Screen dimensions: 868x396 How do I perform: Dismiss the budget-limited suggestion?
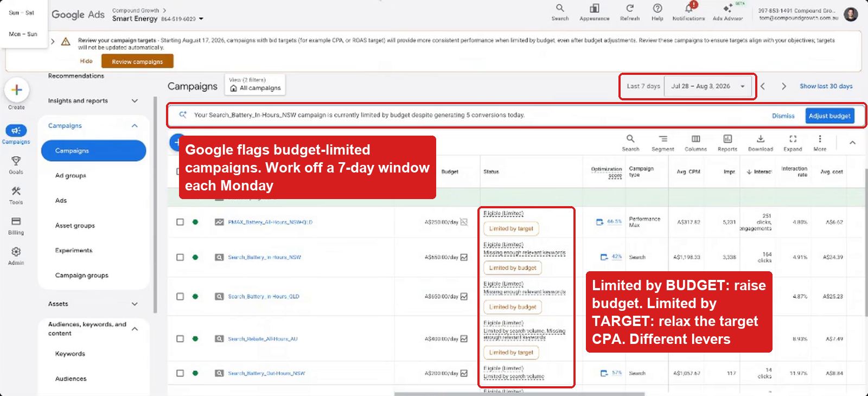pyautogui.click(x=783, y=116)
